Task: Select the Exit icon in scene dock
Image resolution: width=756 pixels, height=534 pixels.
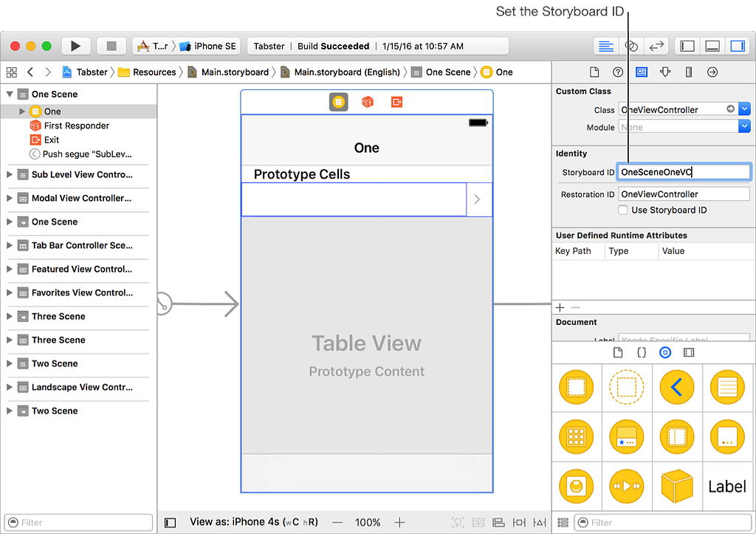Action: (x=396, y=102)
